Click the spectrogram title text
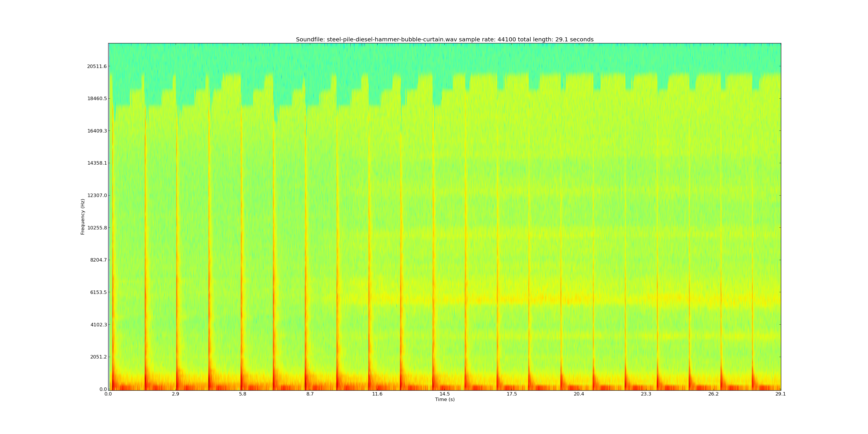The image size is (868, 434). pos(444,39)
